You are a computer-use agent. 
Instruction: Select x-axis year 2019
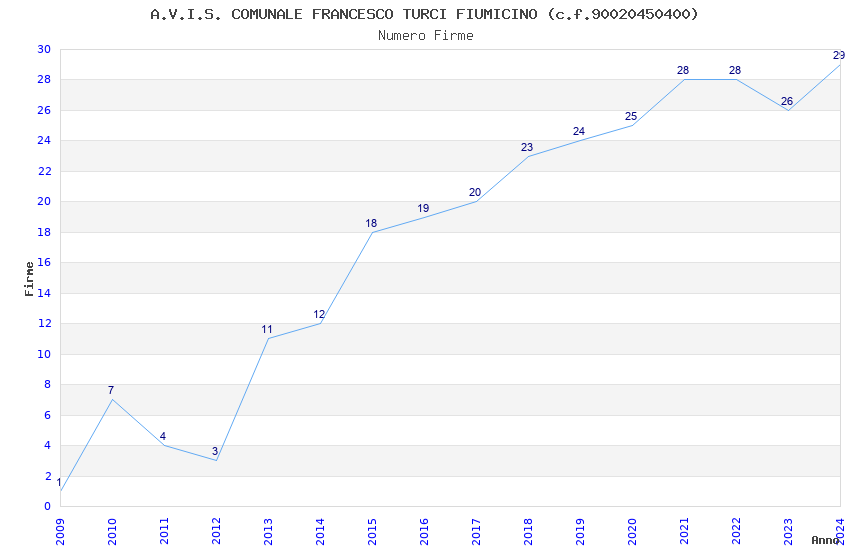(581, 532)
